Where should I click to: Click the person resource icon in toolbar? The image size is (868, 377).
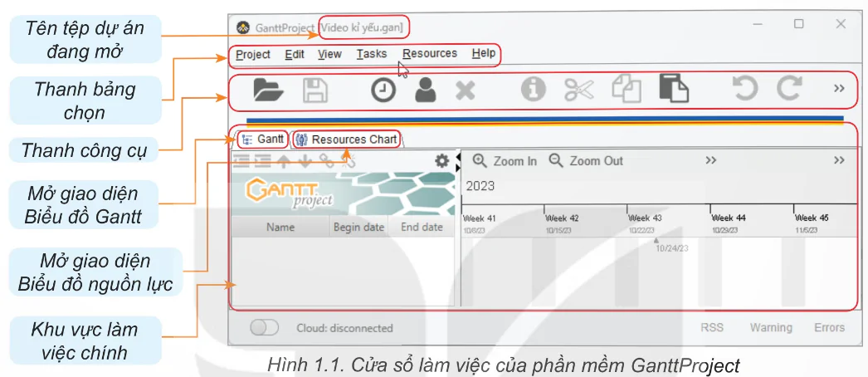tap(426, 90)
